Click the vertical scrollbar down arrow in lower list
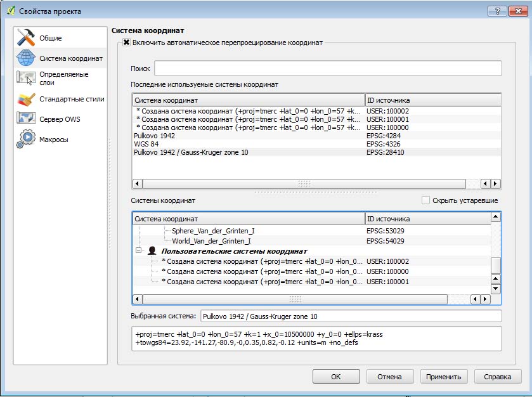 point(496,289)
